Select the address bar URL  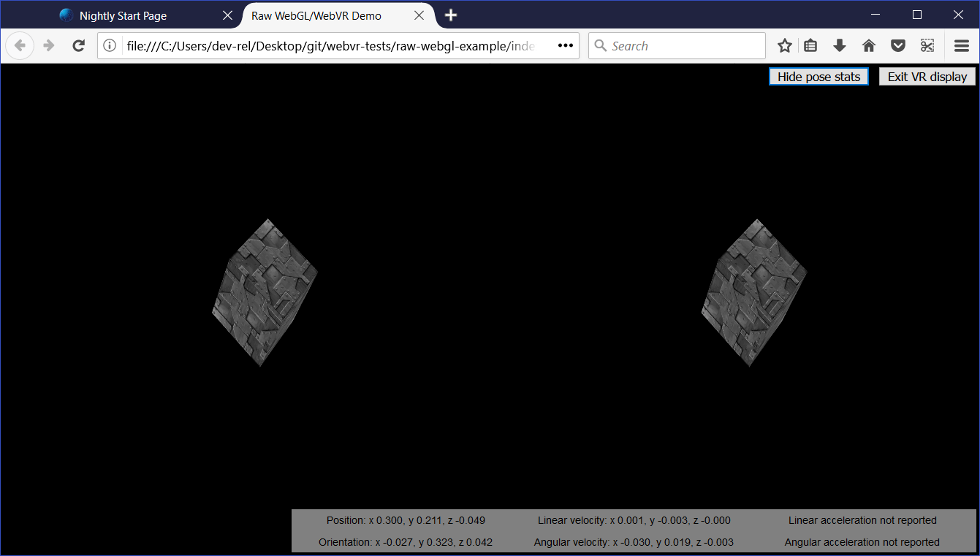pyautogui.click(x=329, y=45)
